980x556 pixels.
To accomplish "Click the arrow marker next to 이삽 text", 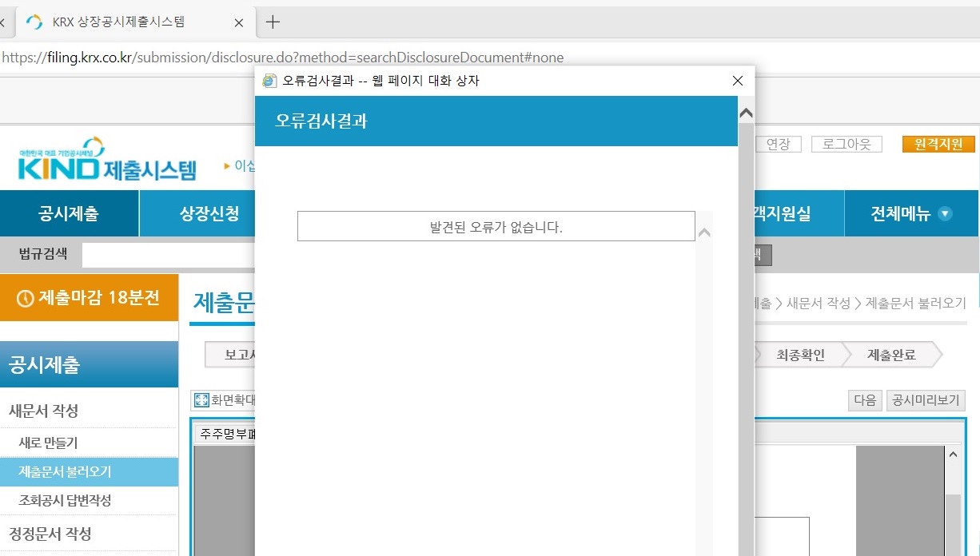I will click(x=228, y=165).
